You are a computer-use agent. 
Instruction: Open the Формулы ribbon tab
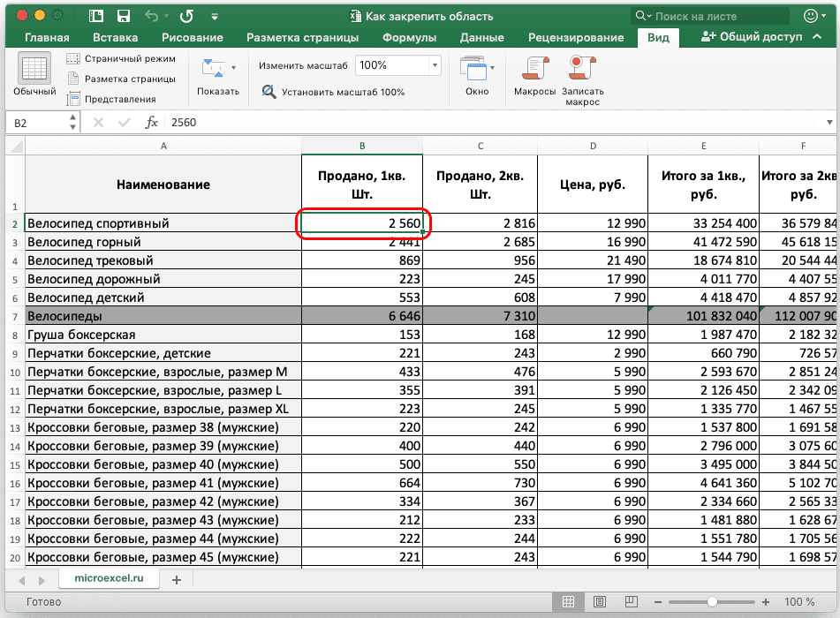(x=409, y=37)
